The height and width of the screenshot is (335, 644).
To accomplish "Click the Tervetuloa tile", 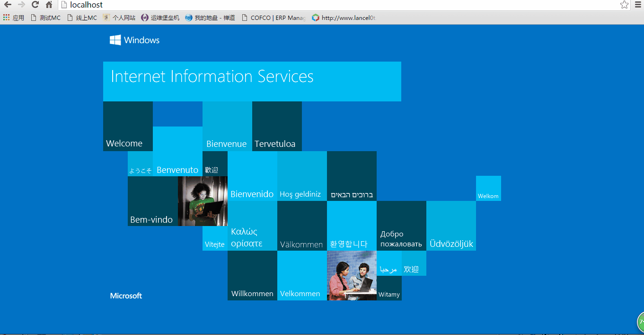I will tap(277, 127).
